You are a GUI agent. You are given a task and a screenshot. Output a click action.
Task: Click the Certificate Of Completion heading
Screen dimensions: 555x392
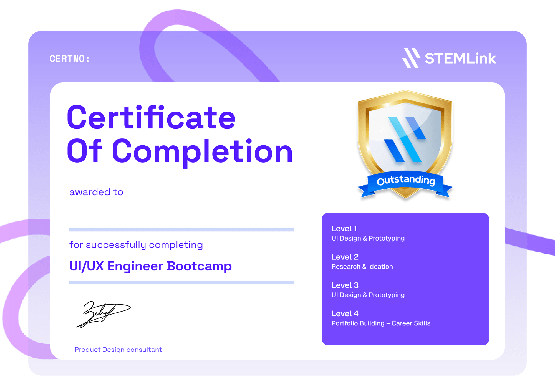tap(180, 135)
